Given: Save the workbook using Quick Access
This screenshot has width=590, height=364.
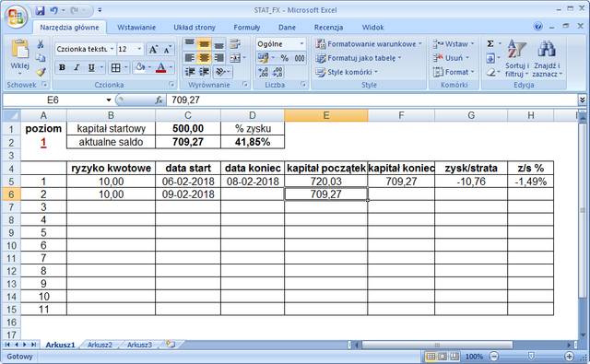Looking at the screenshot, I should point(41,10).
